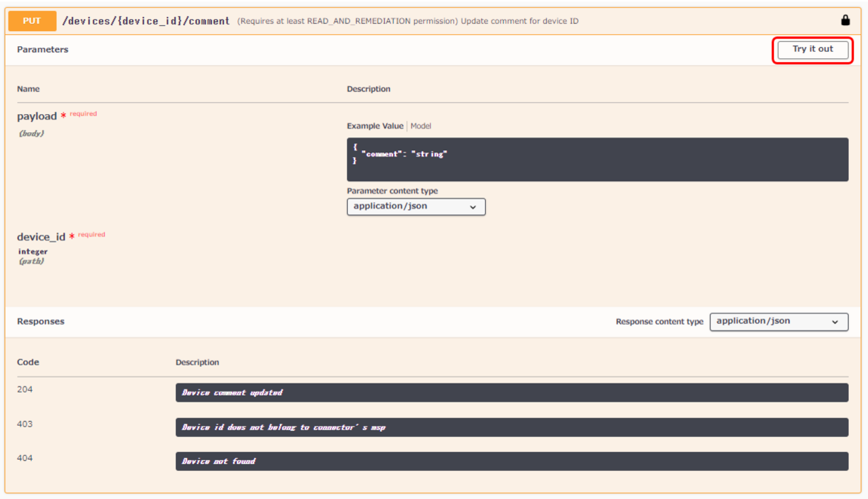Click the endpoint summary about READ_AND_REMEDIATION permission

point(407,21)
